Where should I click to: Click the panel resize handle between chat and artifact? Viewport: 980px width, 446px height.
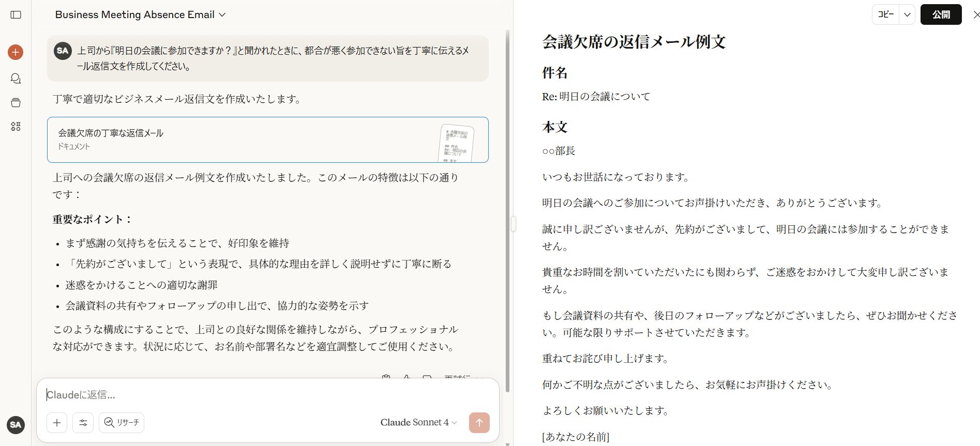point(514,224)
